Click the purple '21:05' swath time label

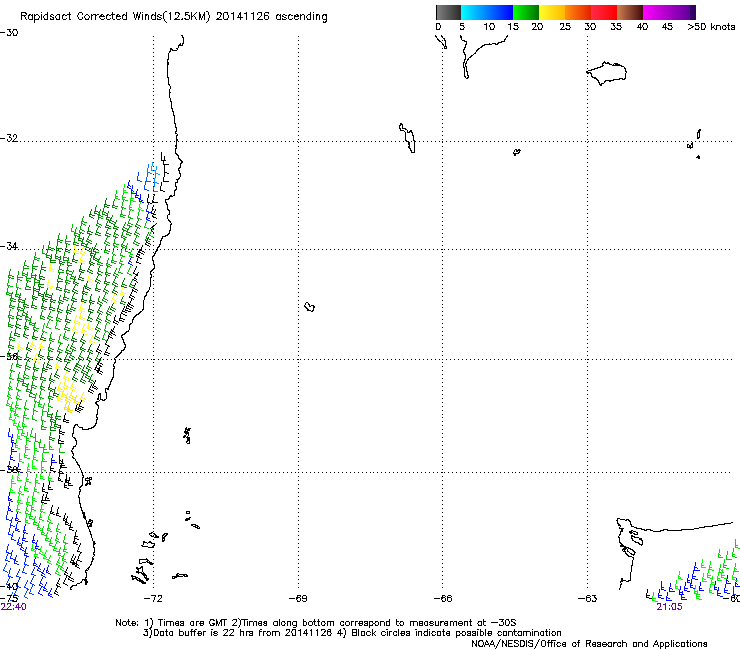pos(669,607)
